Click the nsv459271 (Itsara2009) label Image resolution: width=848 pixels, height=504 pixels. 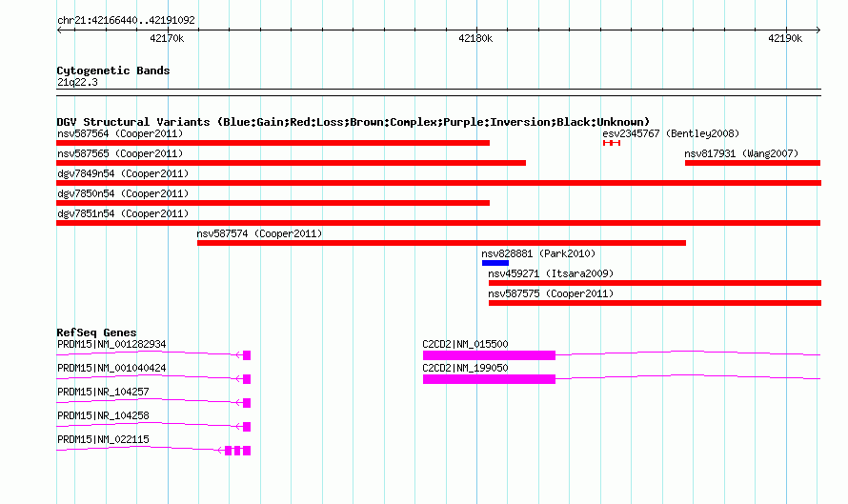tap(551, 273)
